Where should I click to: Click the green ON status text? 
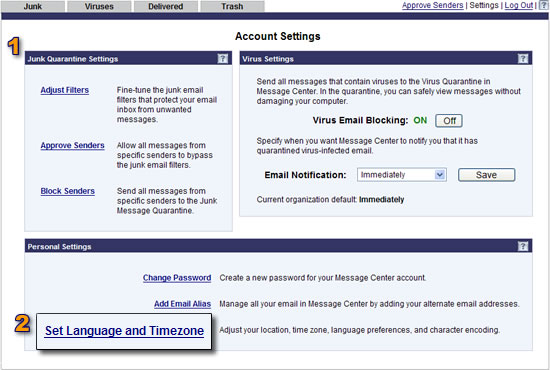(420, 120)
